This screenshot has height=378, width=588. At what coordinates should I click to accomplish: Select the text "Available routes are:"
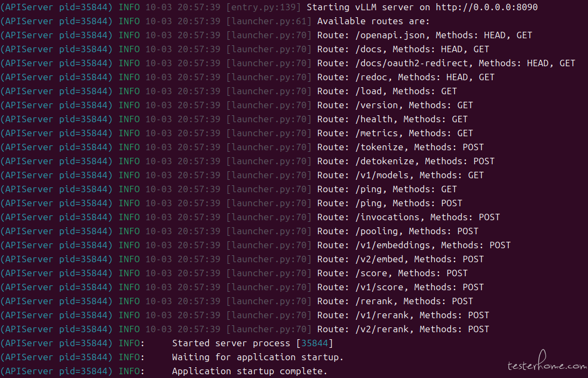373,22
